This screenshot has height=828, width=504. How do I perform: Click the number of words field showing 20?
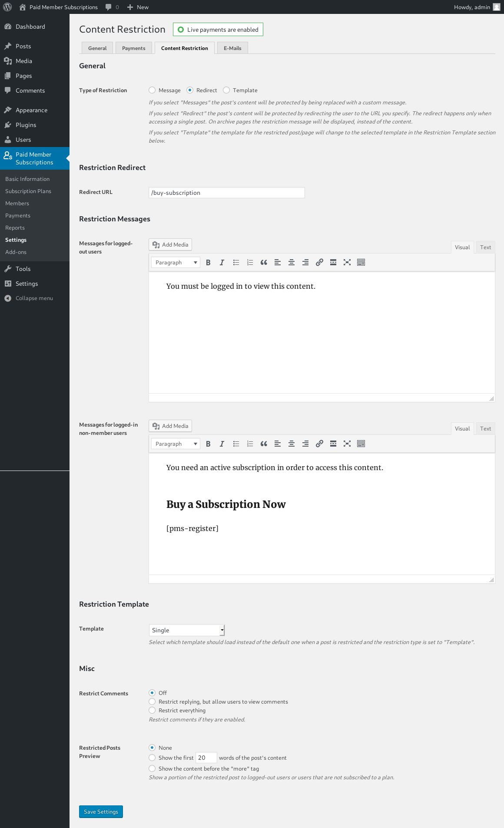(206, 758)
